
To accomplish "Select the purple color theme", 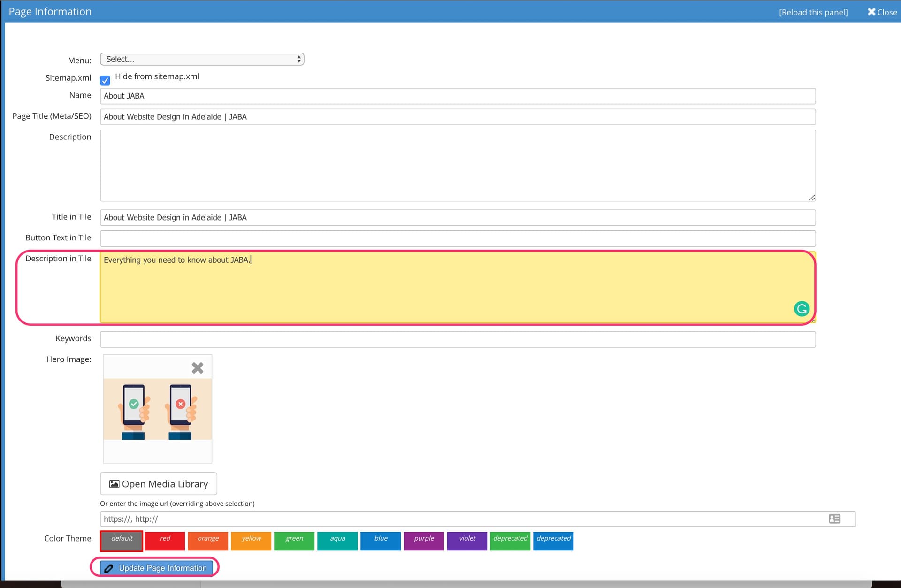I will (424, 541).
